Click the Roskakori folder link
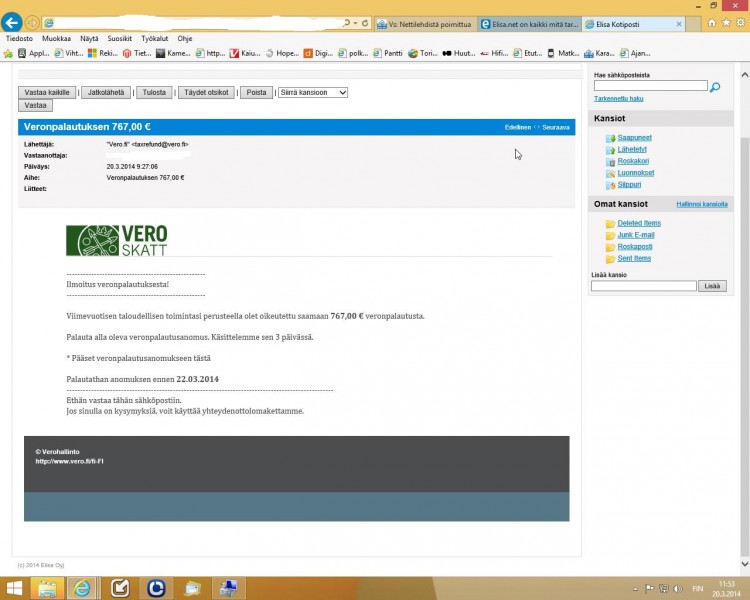The width and height of the screenshot is (750, 600). 634,161
